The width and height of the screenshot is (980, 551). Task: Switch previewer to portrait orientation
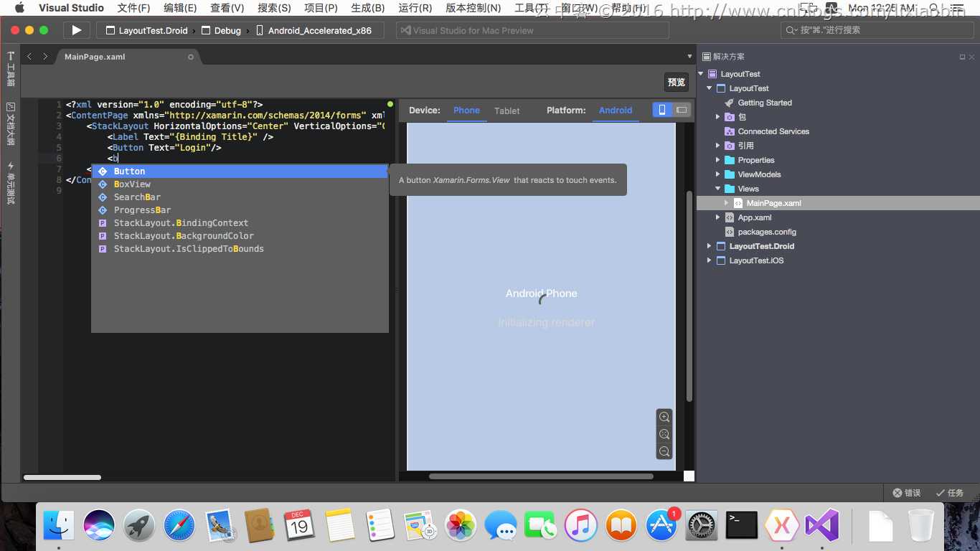(661, 110)
